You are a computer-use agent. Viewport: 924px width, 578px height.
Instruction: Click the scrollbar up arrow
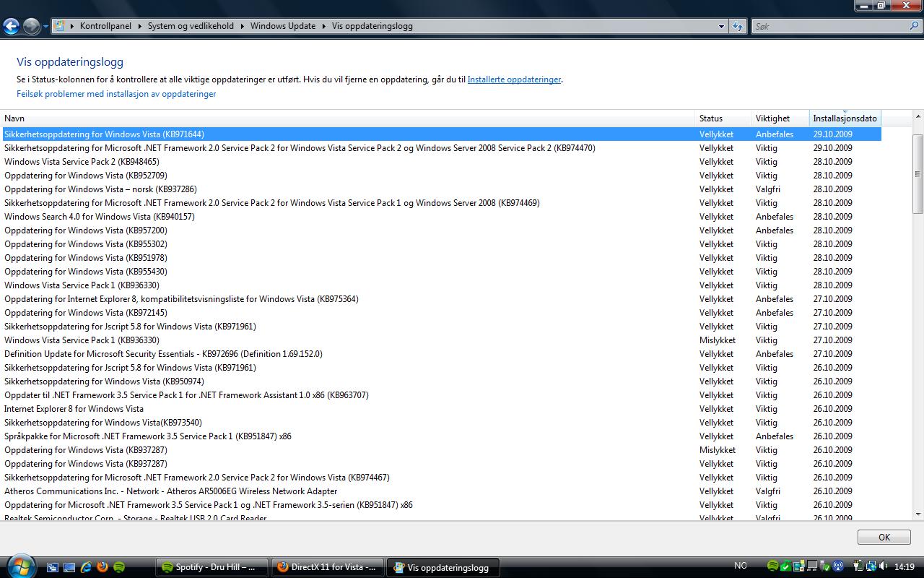click(x=918, y=117)
